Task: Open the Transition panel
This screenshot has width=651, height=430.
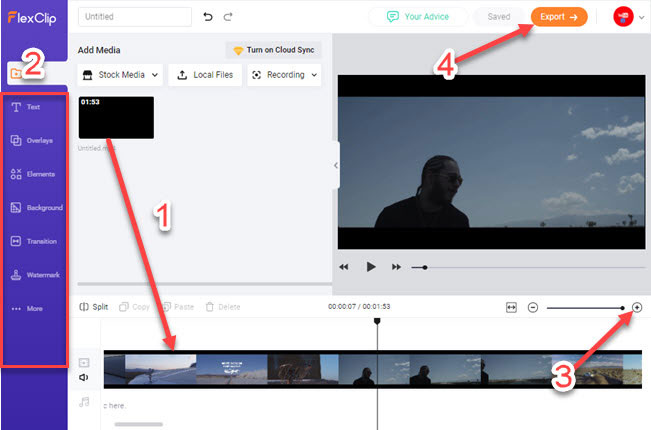Action: click(x=33, y=241)
